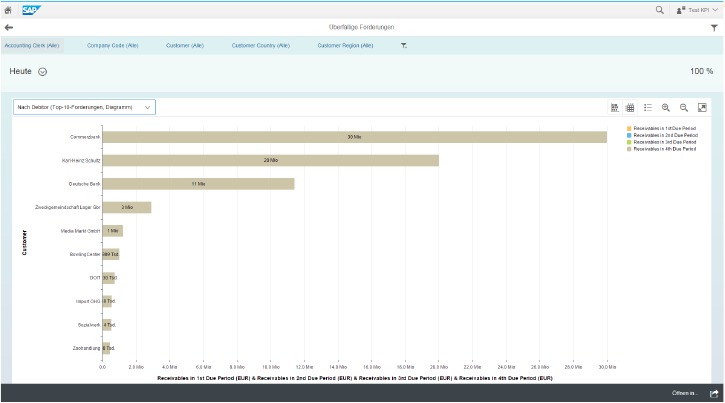Click the 1st Due Period legend swatch
The width and height of the screenshot is (725, 403).
coord(629,128)
